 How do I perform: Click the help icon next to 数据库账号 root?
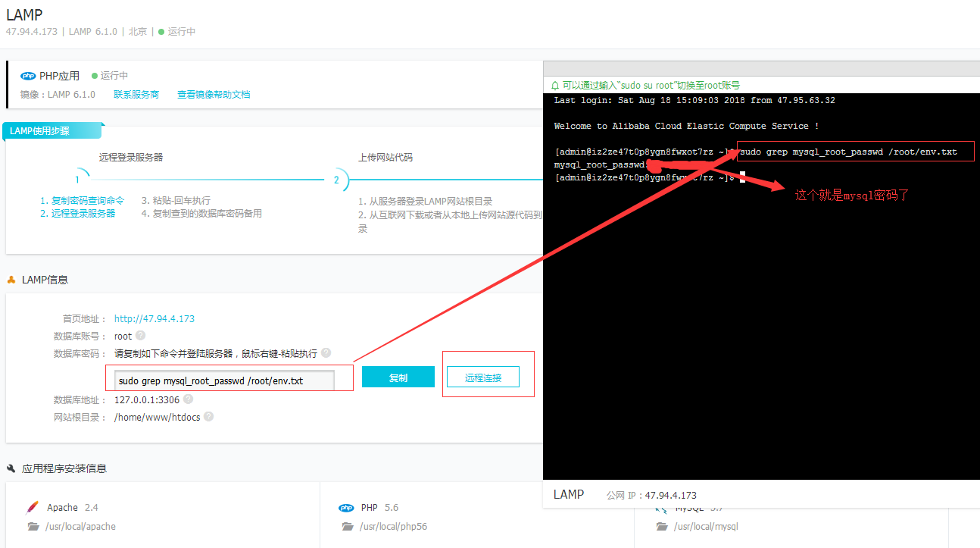140,335
